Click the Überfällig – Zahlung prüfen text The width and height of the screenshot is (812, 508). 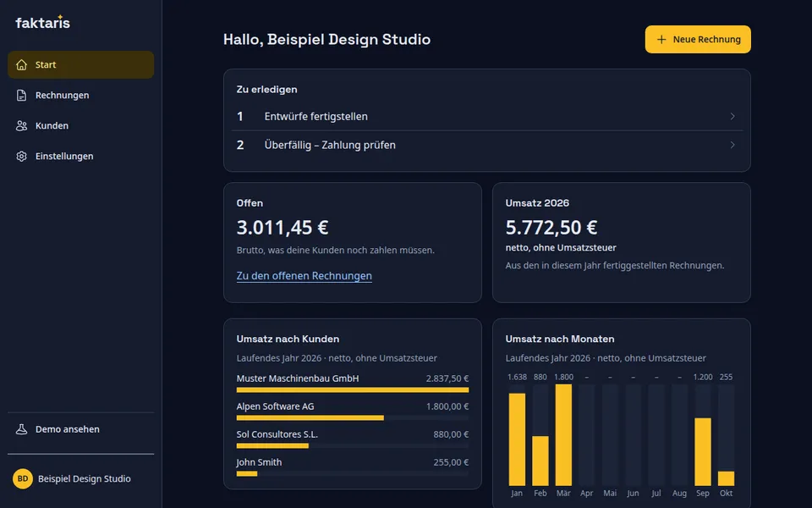[x=330, y=145]
